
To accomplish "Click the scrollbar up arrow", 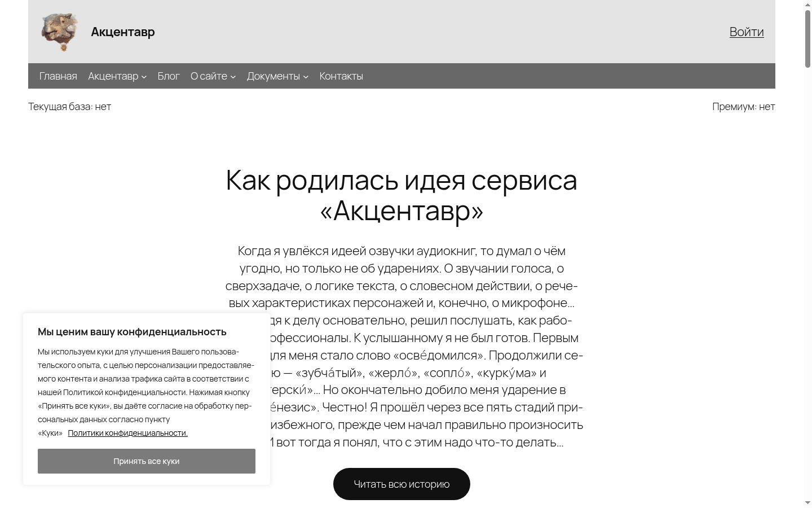I will [x=807, y=4].
